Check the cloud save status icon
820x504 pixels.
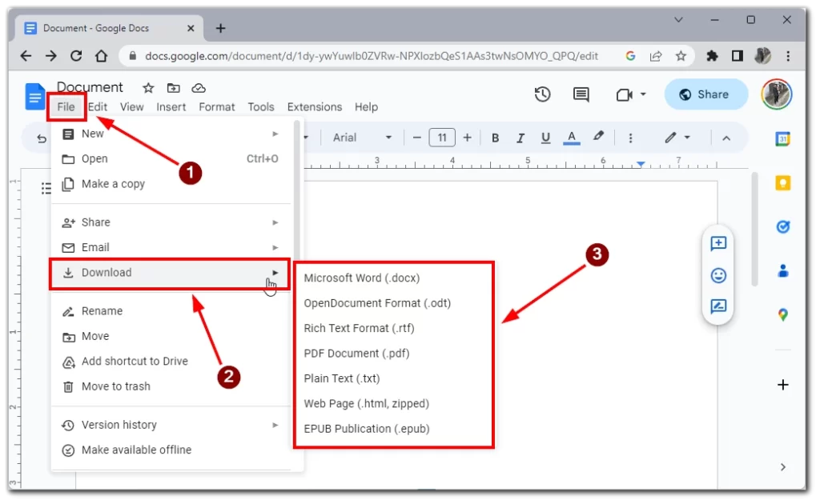[x=199, y=88]
